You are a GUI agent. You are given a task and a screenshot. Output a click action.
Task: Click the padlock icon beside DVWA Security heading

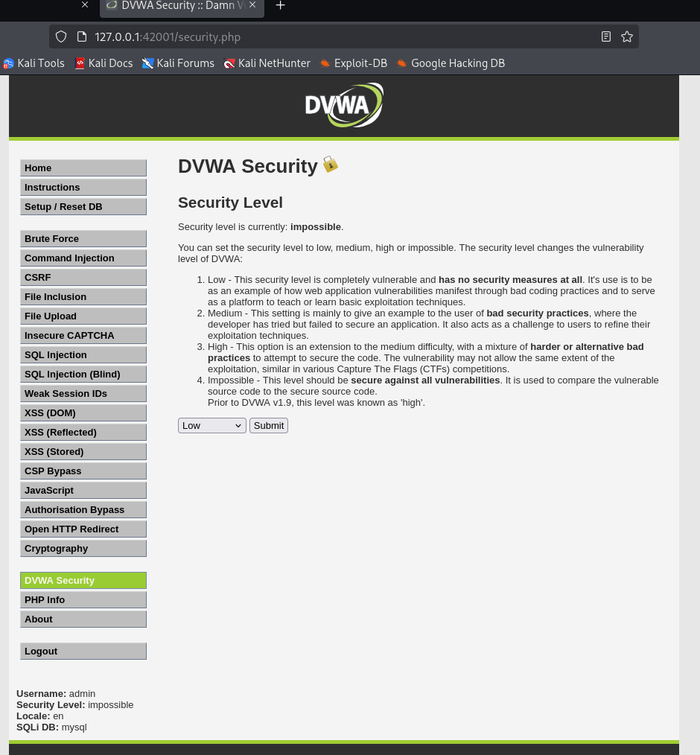click(x=330, y=165)
